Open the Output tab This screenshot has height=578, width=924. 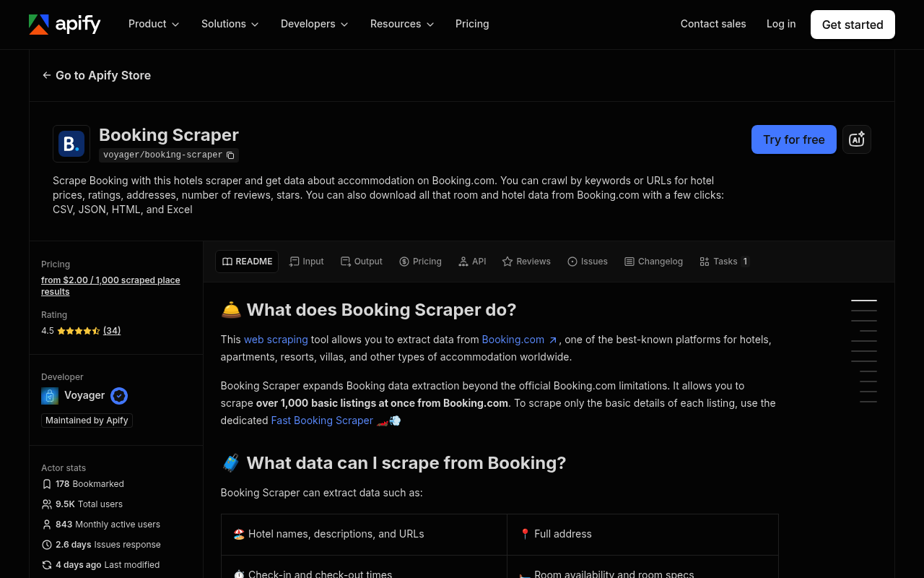pyautogui.click(x=362, y=262)
